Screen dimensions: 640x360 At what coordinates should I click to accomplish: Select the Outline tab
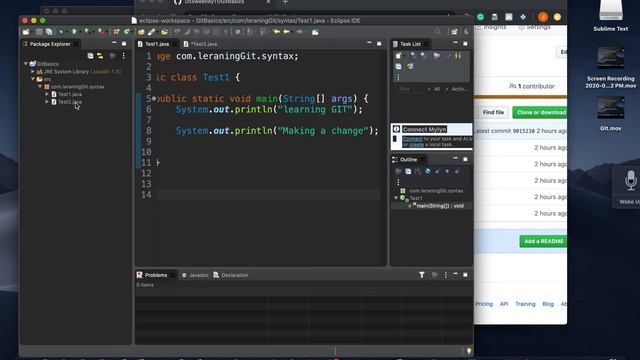click(408, 160)
